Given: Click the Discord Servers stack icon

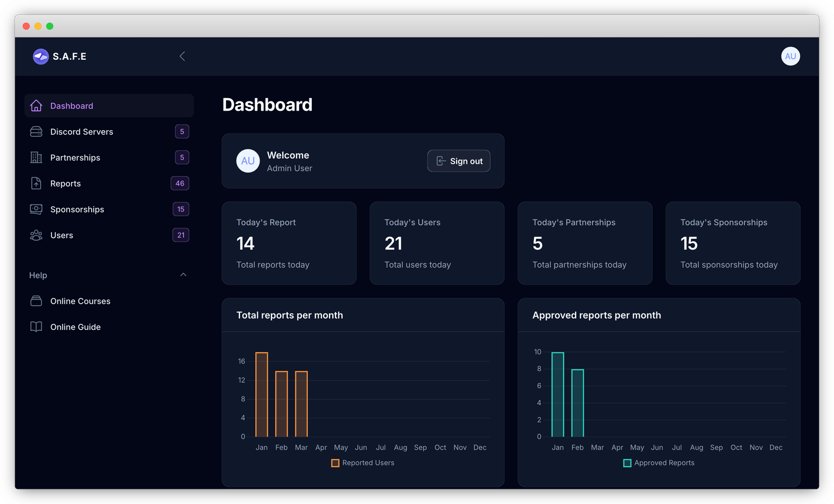Looking at the screenshot, I should coord(36,132).
